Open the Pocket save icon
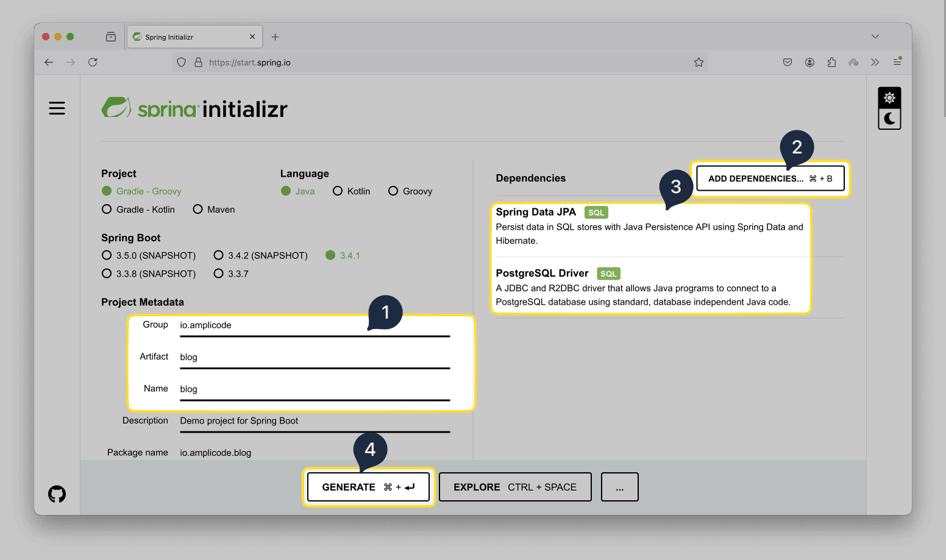 pyautogui.click(x=788, y=62)
